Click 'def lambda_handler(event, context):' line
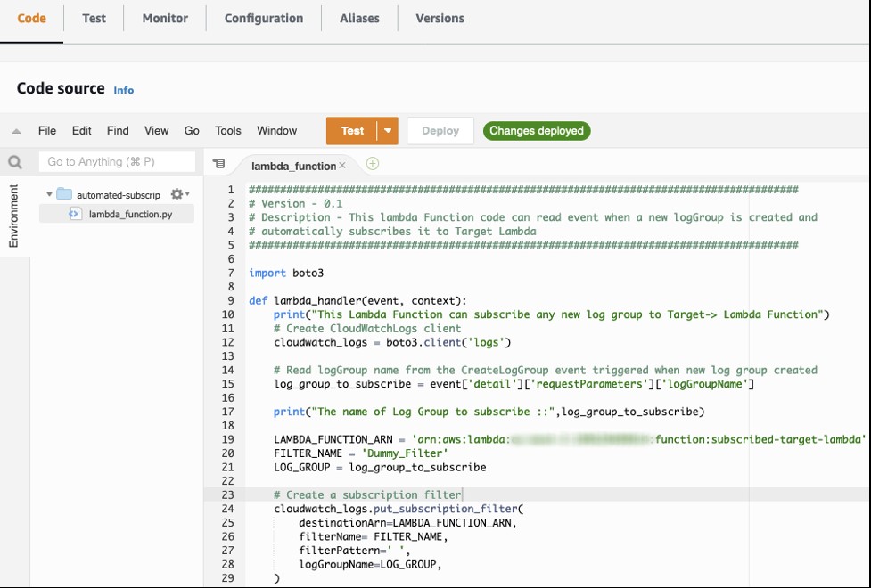871x588 pixels. point(357,301)
